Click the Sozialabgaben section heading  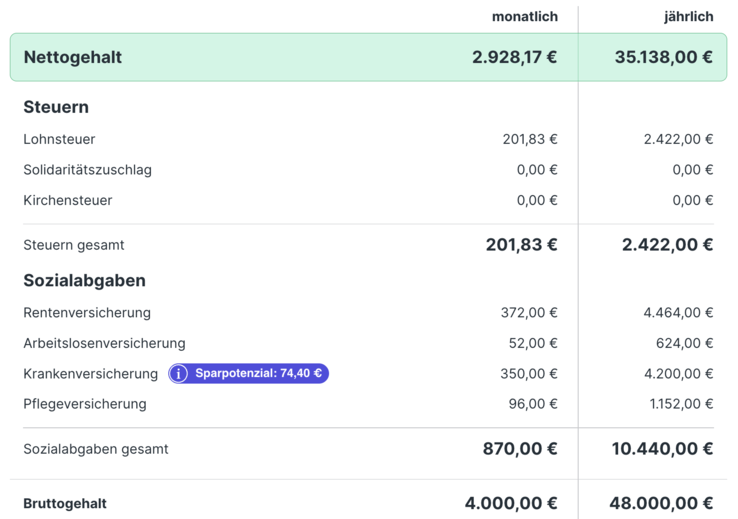click(x=85, y=281)
